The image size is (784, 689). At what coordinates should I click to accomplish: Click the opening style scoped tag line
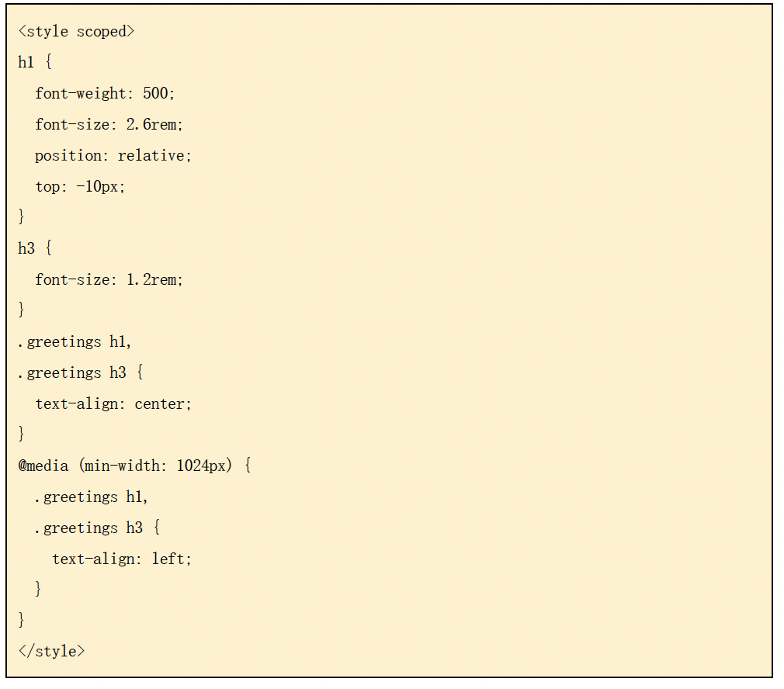(x=76, y=32)
